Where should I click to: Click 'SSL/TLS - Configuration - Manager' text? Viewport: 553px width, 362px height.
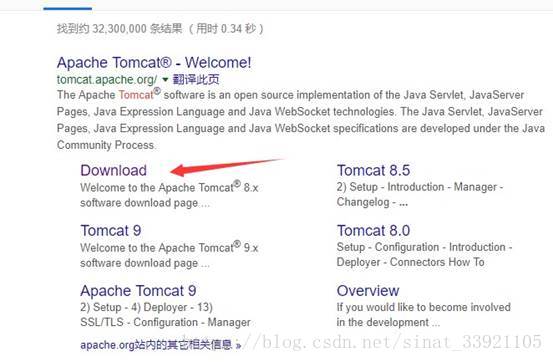point(165,322)
